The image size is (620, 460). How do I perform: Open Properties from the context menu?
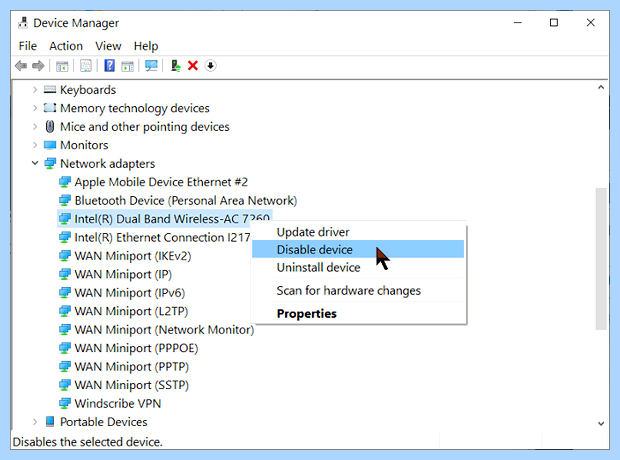(358, 313)
